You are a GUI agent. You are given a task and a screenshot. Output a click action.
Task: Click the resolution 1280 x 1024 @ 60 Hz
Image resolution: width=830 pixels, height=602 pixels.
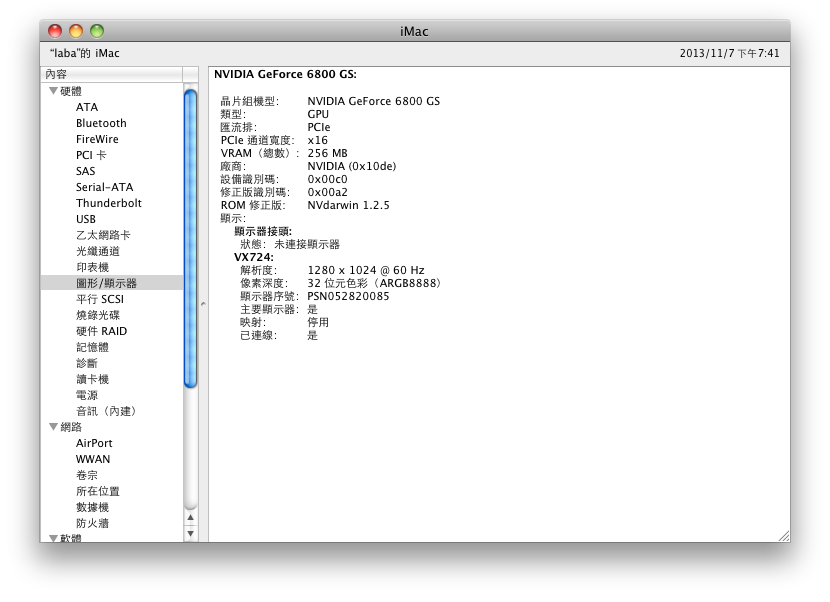tap(366, 270)
